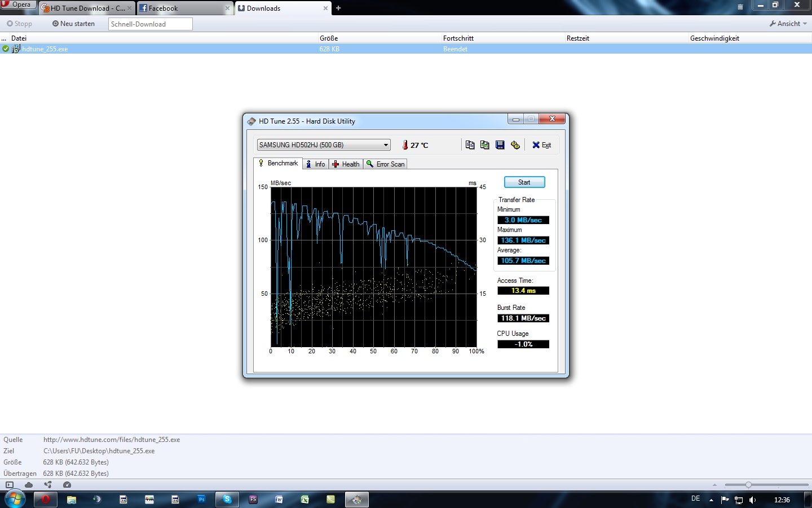Focus the Schnell-Download input field
Viewport: 812px width, 508px height.
(x=150, y=24)
